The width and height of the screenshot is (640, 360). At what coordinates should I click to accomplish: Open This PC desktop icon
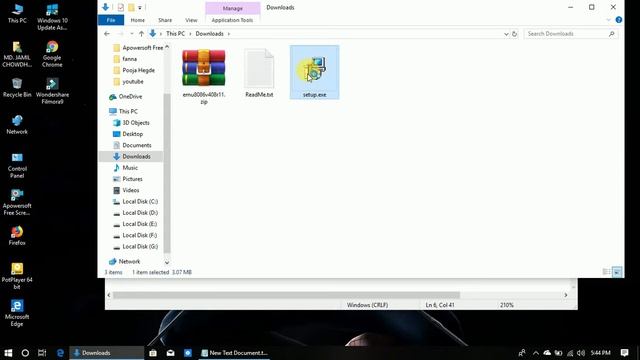click(17, 13)
